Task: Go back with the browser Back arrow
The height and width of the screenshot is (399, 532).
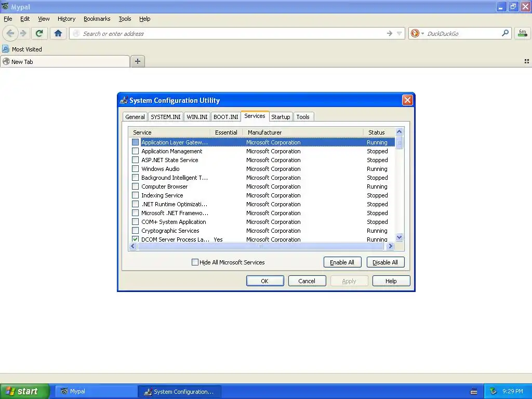Action: click(x=10, y=33)
